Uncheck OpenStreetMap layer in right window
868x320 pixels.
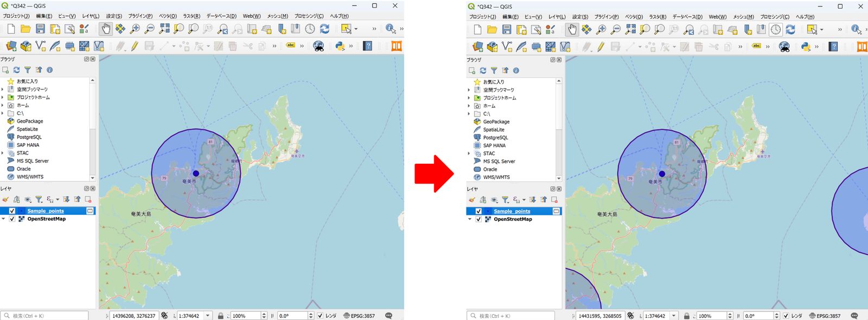478,220
